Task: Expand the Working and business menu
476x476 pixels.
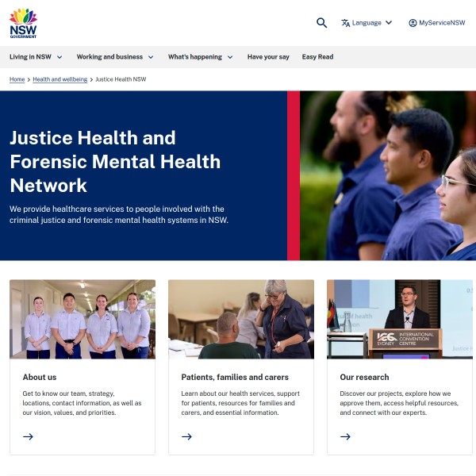Action: pyautogui.click(x=115, y=57)
